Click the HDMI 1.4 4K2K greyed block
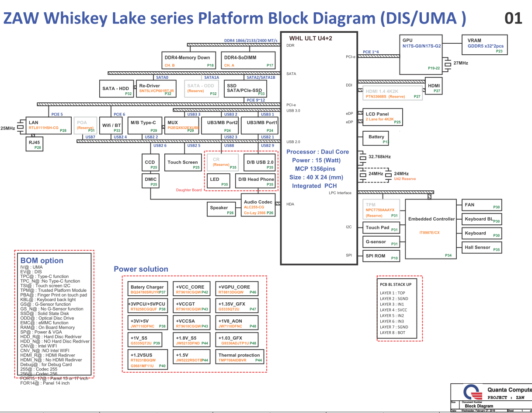 (393, 93)
